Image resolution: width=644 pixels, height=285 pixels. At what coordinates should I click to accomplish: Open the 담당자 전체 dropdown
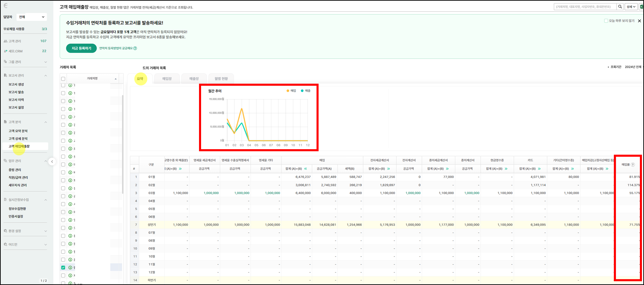pos(32,17)
